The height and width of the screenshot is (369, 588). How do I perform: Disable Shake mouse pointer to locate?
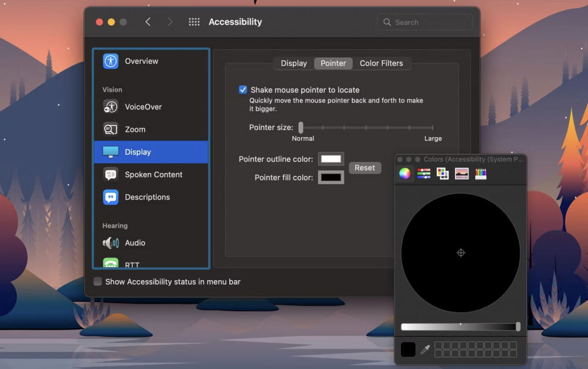click(243, 90)
